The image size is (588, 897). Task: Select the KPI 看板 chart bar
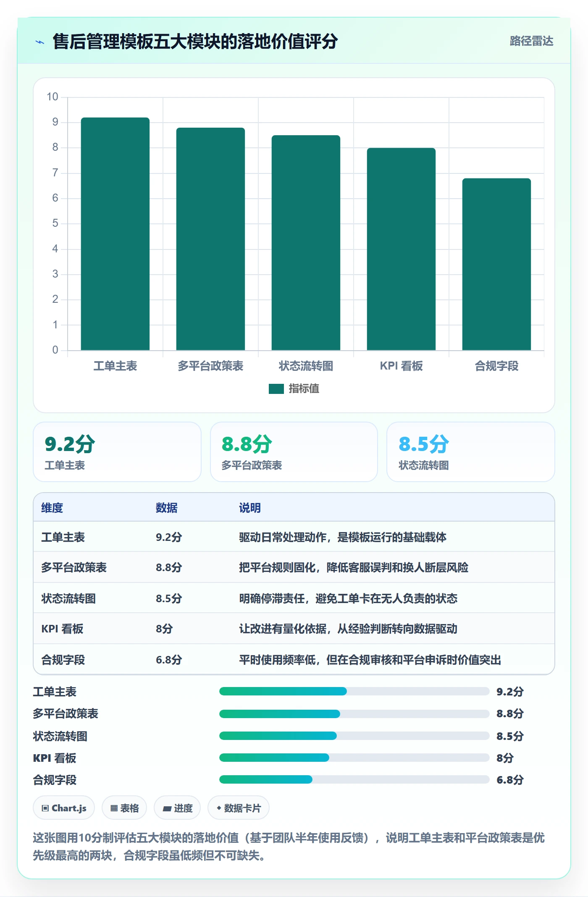pyautogui.click(x=401, y=249)
